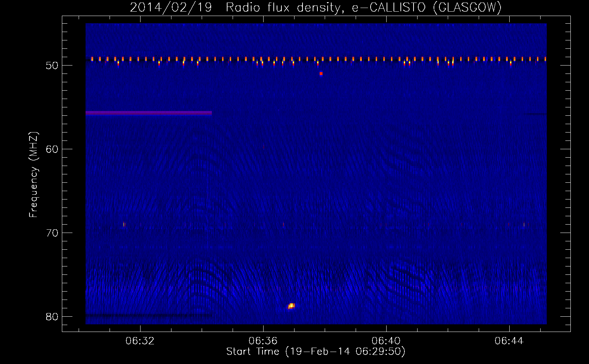Click the "06:36" time tick label

point(263,341)
